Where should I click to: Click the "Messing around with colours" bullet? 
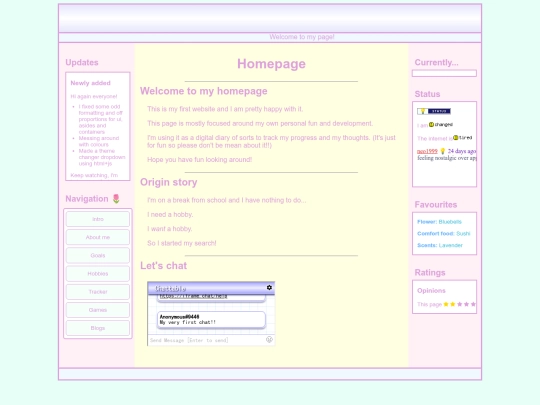point(99,141)
